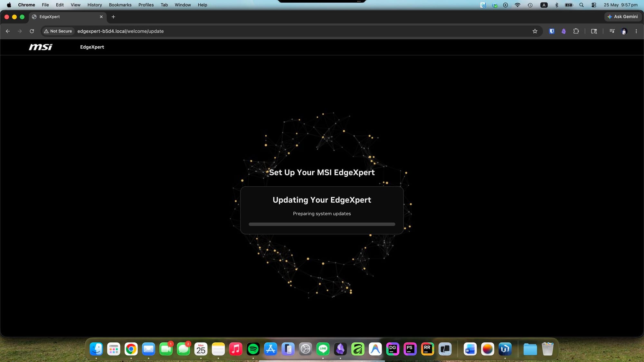
Task: Open Notes from the Dock
Action: 218,349
